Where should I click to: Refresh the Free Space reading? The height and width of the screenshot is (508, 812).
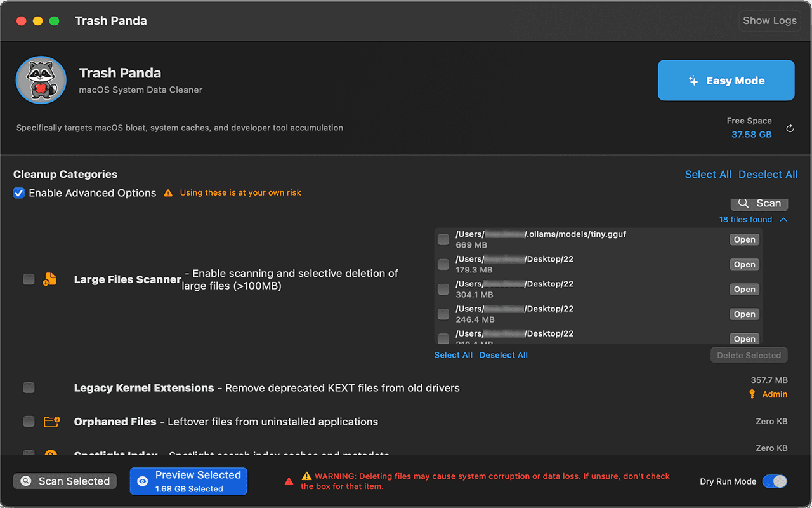pyautogui.click(x=790, y=128)
